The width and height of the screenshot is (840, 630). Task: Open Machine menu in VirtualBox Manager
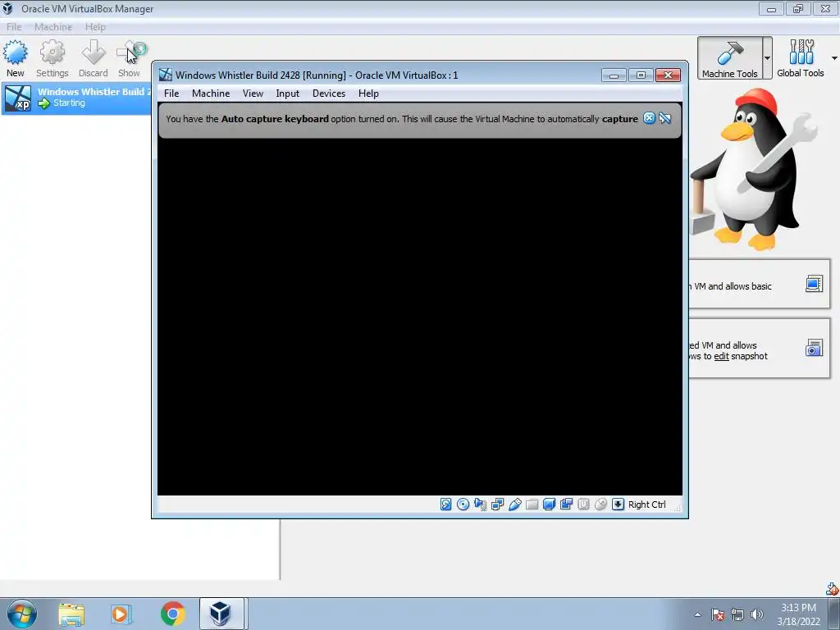coord(53,27)
